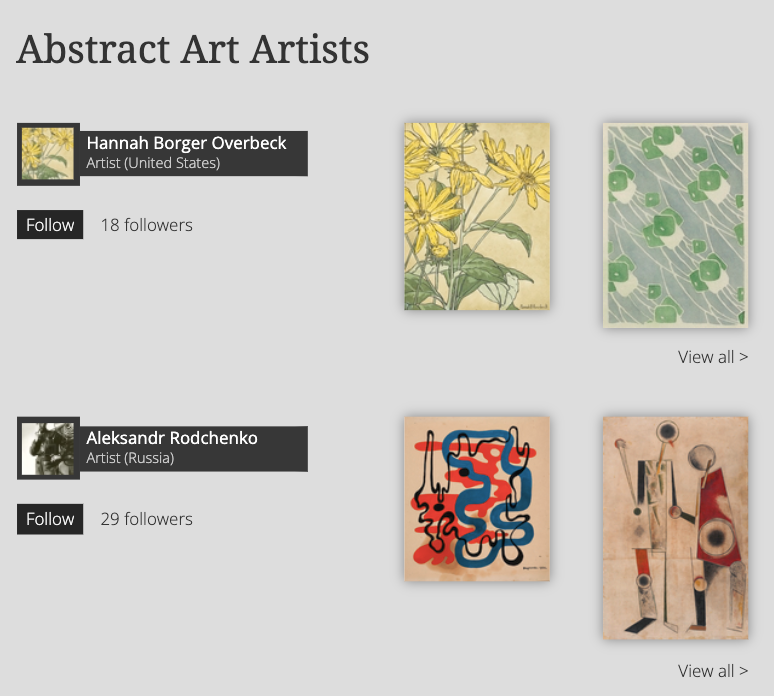Open the yellow flowers painting thumbnail
The image size is (774, 696).
(477, 216)
